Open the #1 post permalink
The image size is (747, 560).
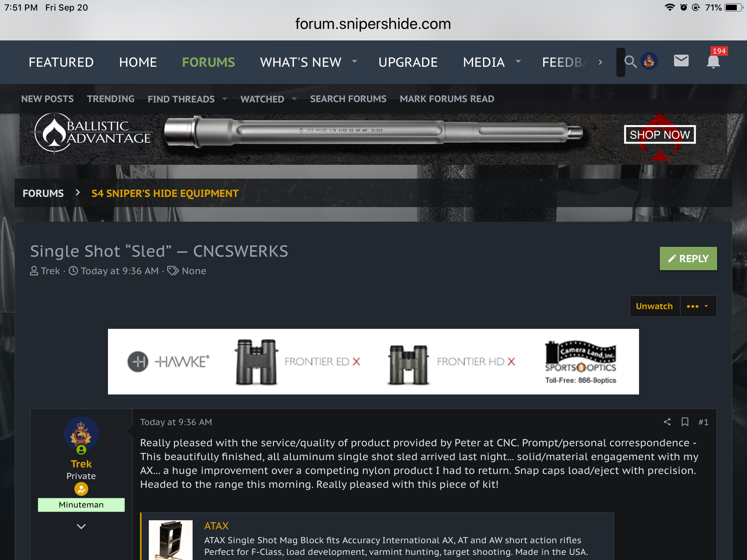[x=703, y=422]
